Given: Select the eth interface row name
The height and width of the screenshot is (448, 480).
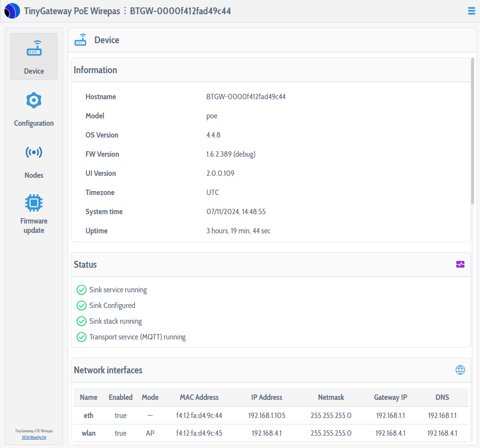Looking at the screenshot, I should point(88,416).
